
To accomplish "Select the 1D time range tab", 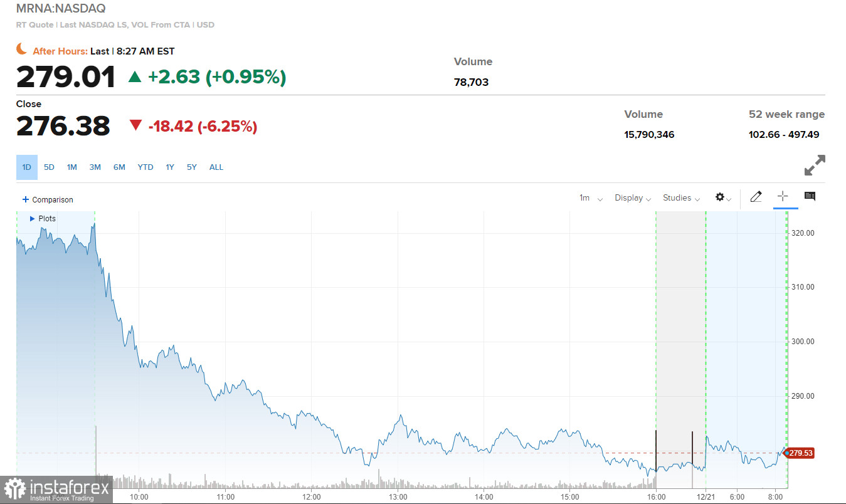I will (26, 167).
